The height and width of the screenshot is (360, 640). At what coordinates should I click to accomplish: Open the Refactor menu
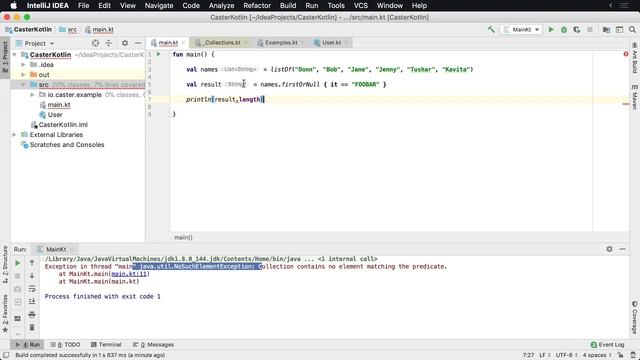(257, 6)
